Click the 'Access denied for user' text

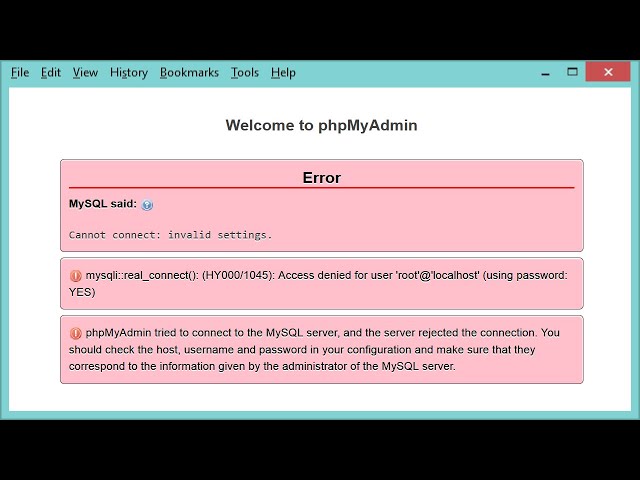click(x=335, y=275)
